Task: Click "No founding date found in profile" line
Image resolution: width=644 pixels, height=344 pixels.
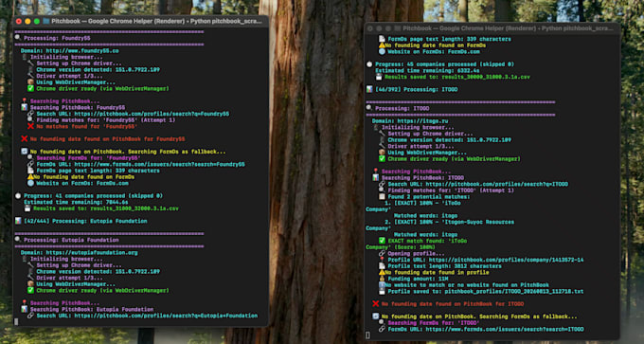Action: pos(437,273)
